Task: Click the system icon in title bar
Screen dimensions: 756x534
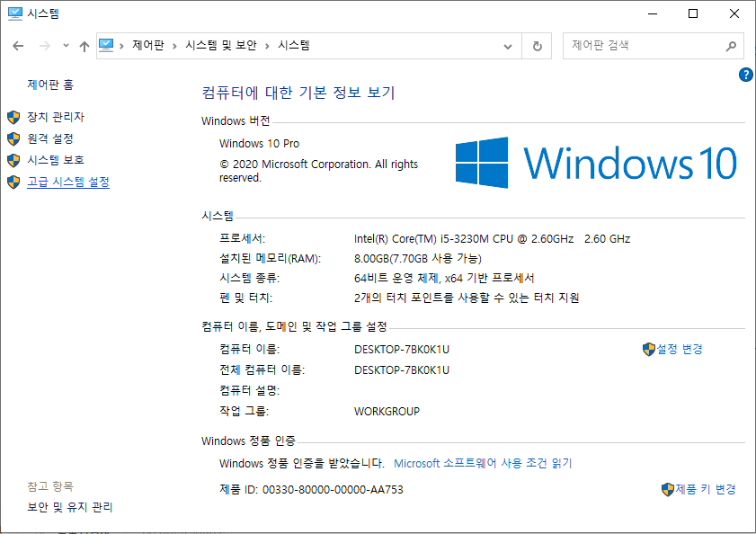Action: click(15, 13)
